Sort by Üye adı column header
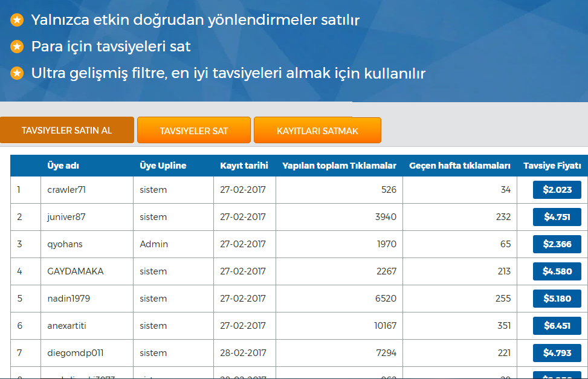The image size is (588, 379). tap(63, 166)
